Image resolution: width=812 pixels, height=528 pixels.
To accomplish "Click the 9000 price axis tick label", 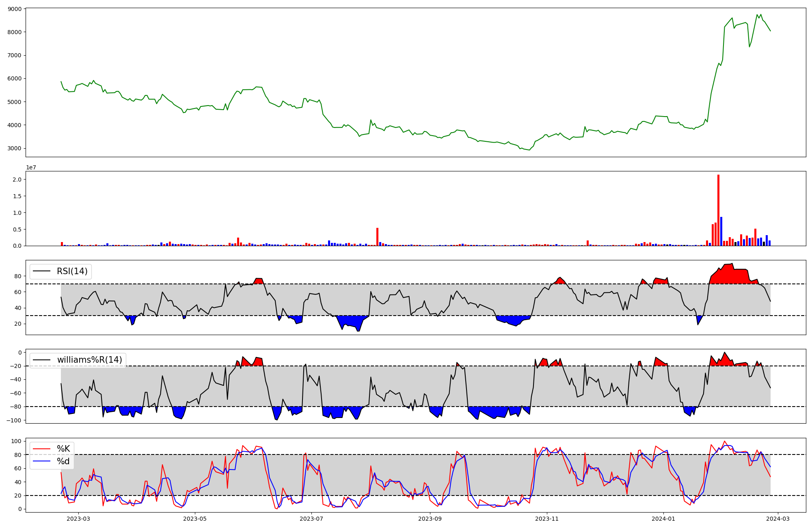I will (15, 9).
